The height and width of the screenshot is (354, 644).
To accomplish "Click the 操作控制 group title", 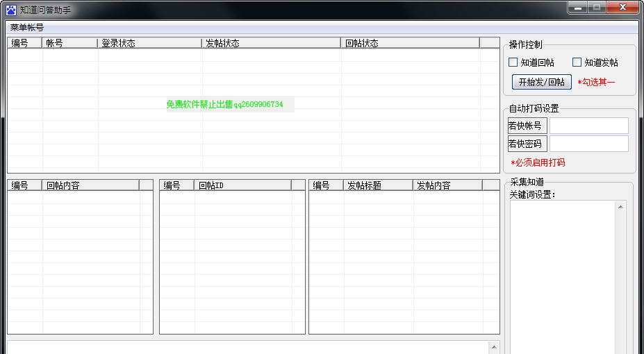I will pos(525,44).
